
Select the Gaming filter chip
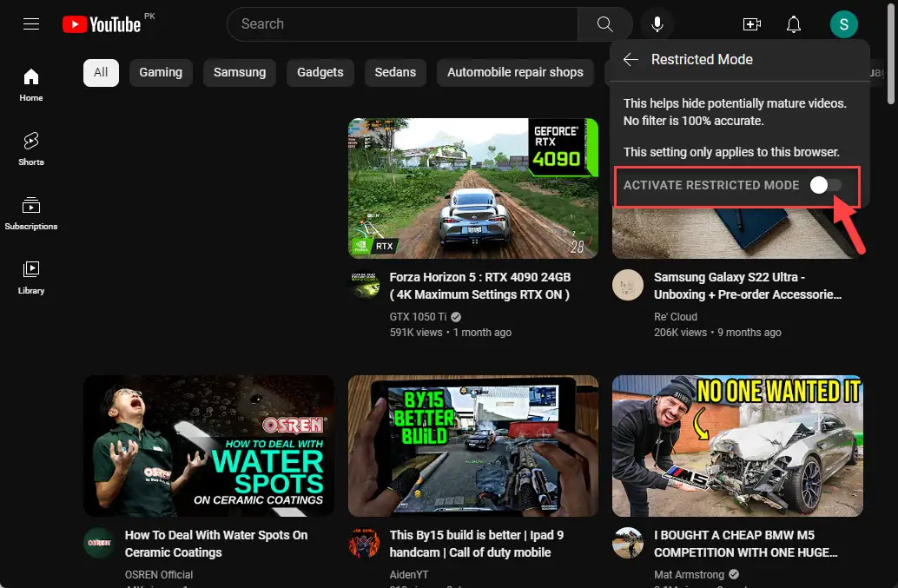161,72
